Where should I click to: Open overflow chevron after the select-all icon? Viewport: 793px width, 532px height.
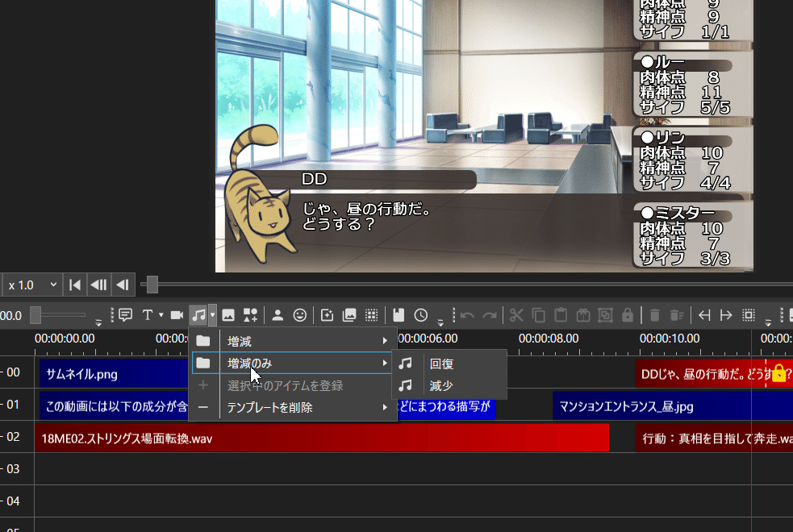coord(768,322)
